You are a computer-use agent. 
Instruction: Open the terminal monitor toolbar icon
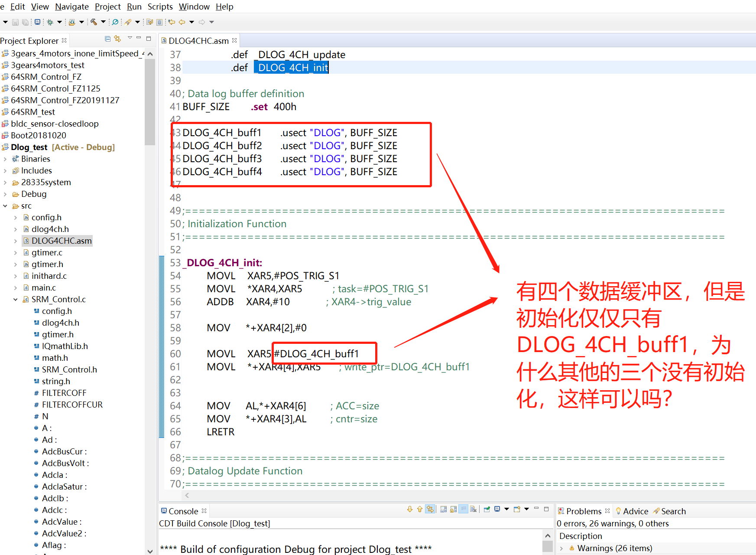[x=37, y=22]
